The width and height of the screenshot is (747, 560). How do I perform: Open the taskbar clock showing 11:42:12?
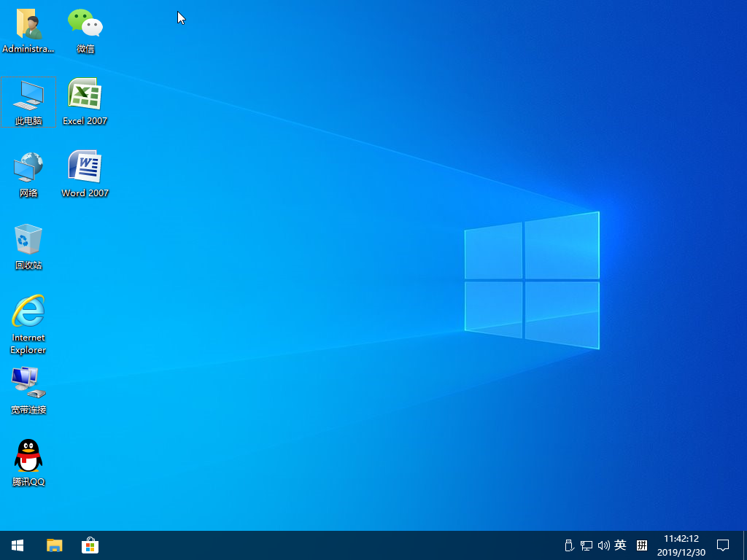[681, 545]
